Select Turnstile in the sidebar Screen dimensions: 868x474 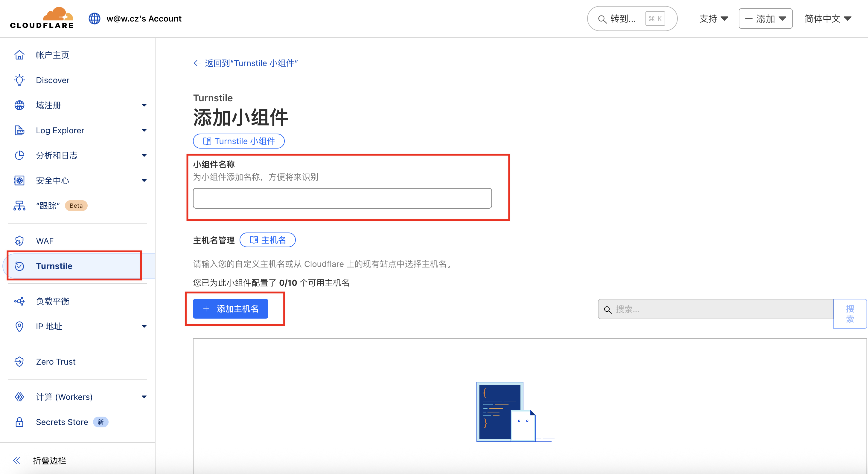coord(54,266)
